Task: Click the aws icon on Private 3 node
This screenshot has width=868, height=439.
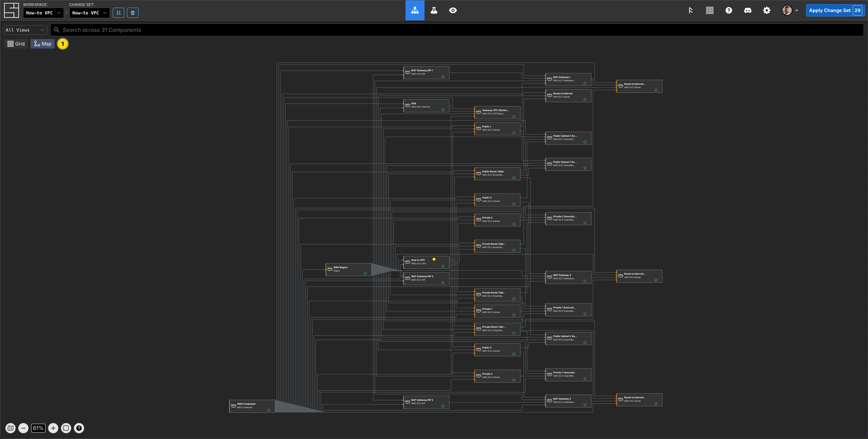Action: (479, 375)
